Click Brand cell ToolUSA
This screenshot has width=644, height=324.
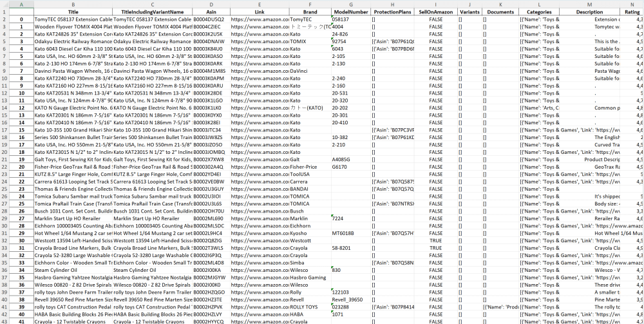click(310, 175)
